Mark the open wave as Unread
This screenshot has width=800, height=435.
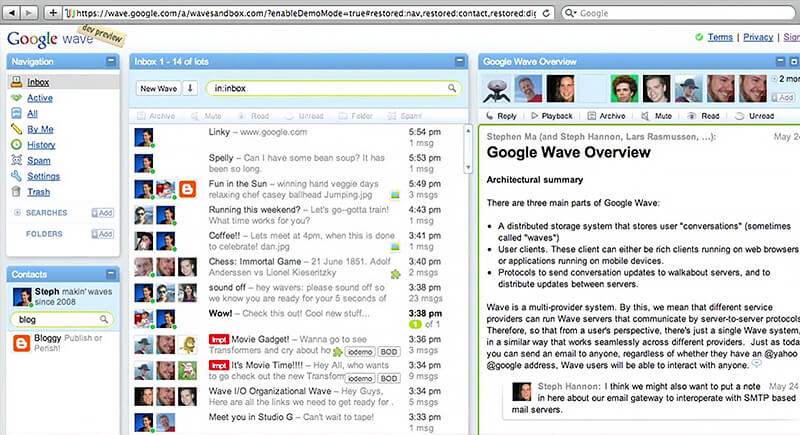[754, 116]
